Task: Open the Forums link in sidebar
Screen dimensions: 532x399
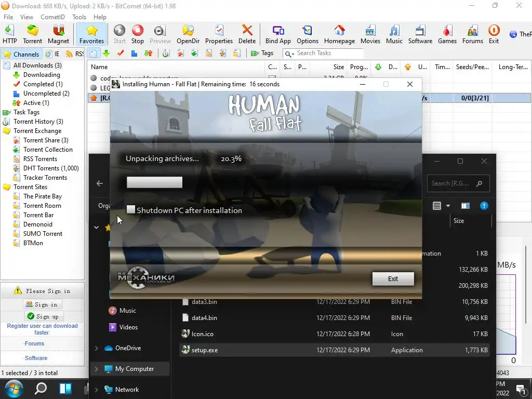Action: [x=34, y=343]
